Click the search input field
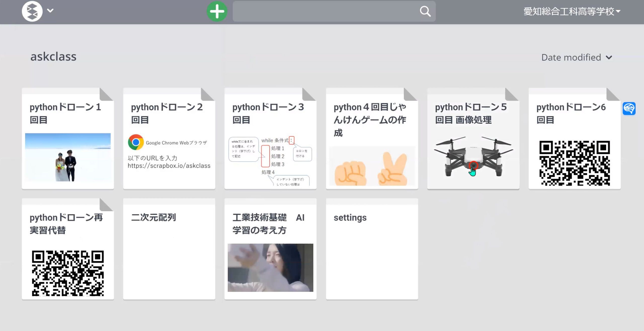644x331 pixels. coord(334,11)
